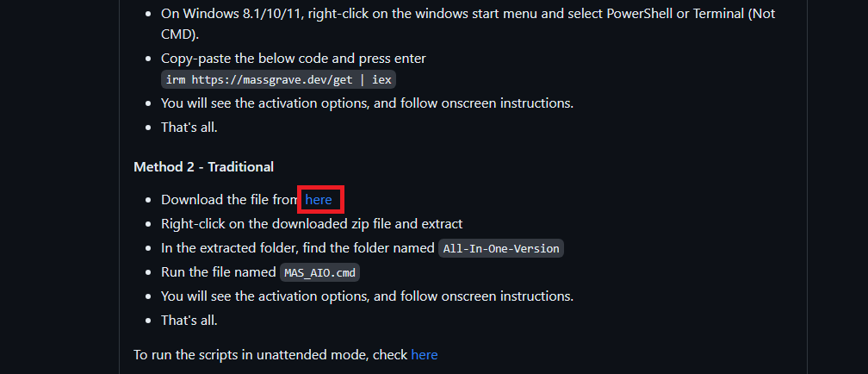Click the bullet point beside 'Download the file from'
868x374 pixels.
click(148, 201)
